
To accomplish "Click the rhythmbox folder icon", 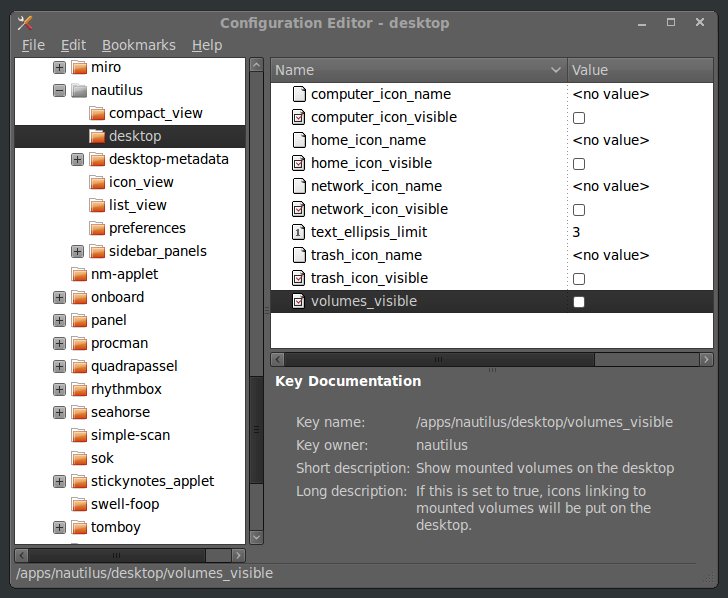I will pos(78,389).
